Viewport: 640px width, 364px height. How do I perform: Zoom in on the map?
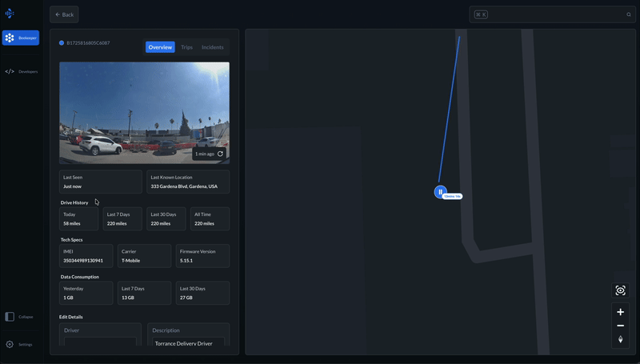[620, 312]
